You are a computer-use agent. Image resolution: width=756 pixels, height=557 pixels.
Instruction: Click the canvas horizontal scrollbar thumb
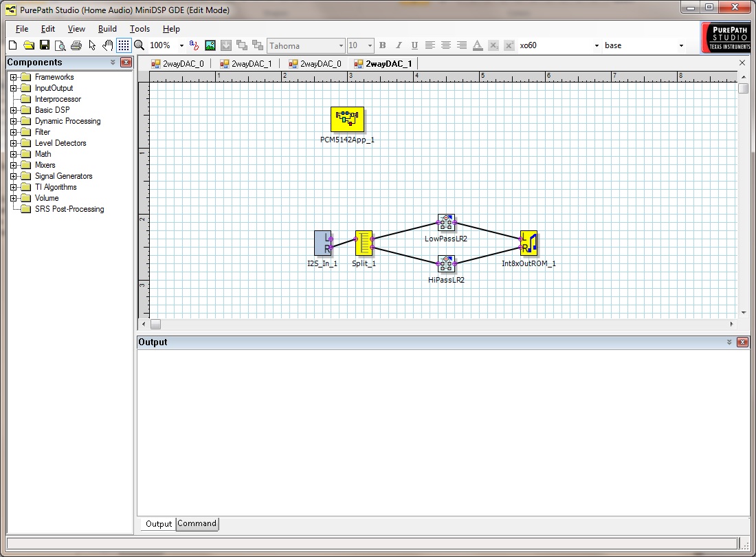[x=155, y=324]
